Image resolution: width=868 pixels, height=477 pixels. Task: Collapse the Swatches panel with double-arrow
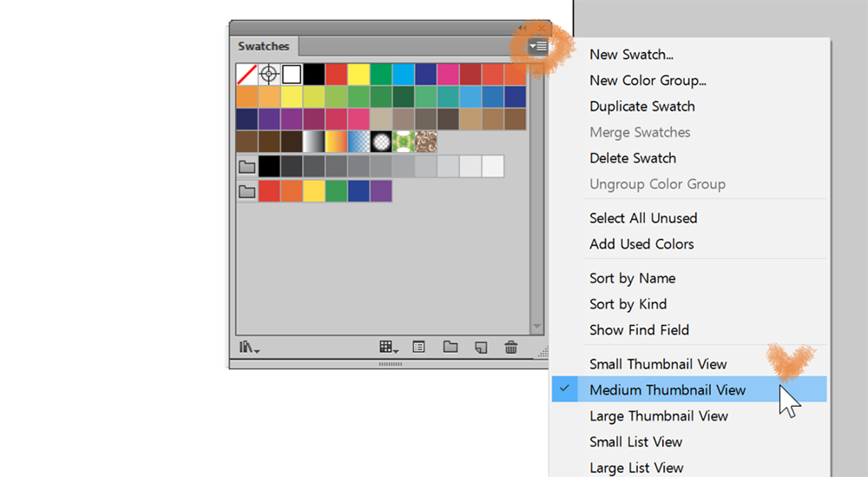523,28
